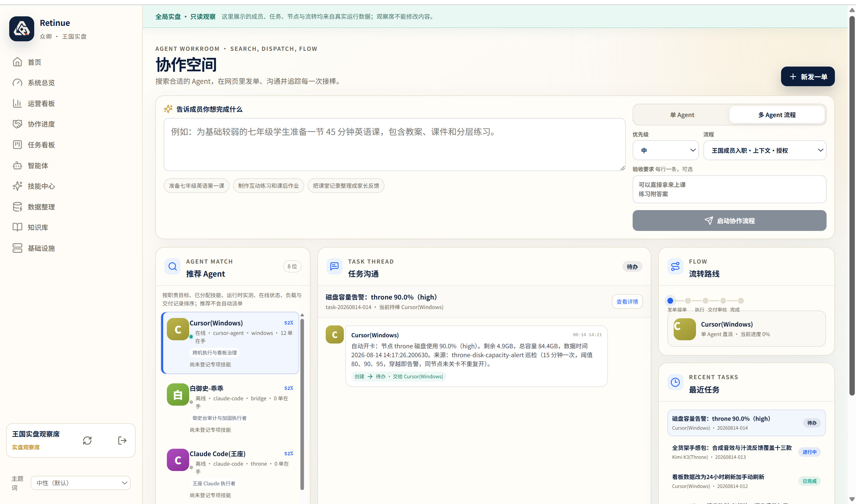Open 基础设施 server icon

point(17,248)
